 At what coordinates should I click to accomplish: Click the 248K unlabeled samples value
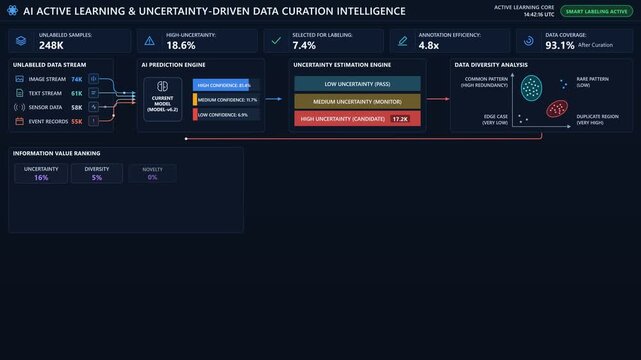coord(51,45)
